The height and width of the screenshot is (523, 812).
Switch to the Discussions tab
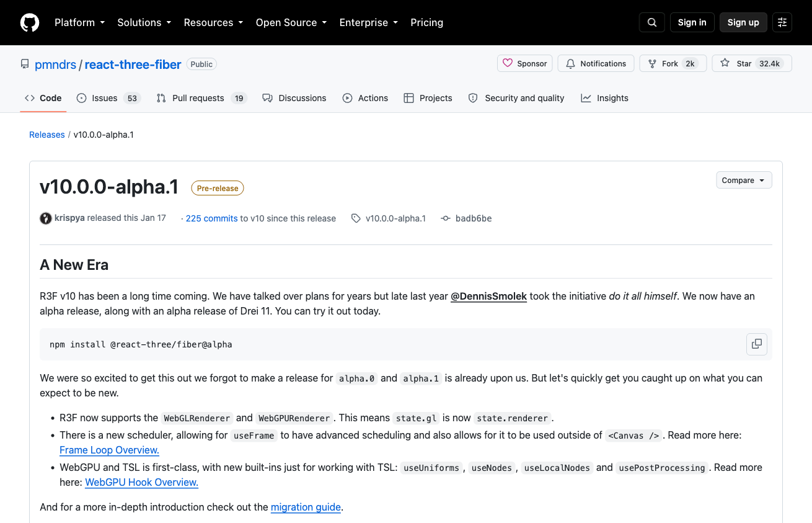294,98
